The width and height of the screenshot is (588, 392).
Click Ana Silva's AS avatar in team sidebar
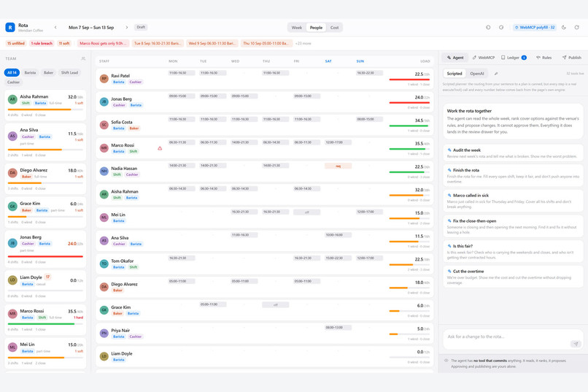click(12, 137)
